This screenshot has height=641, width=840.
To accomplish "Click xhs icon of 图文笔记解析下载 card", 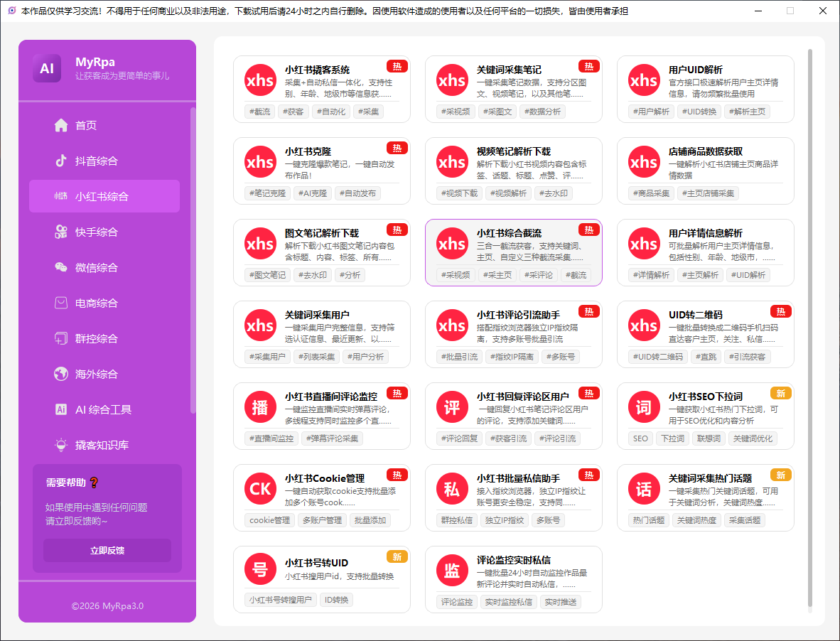I will (x=260, y=244).
